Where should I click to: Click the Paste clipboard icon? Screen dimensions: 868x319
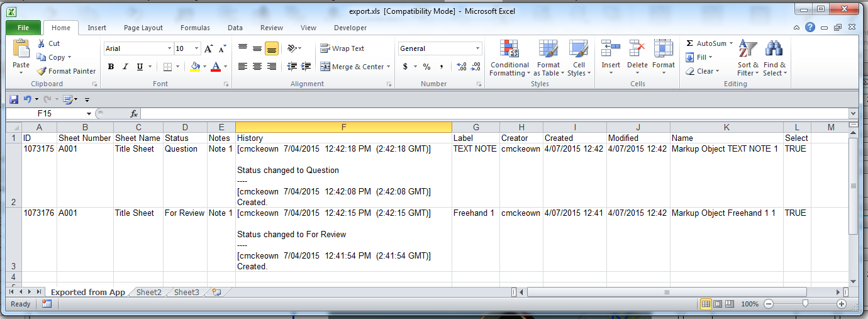[x=21, y=50]
